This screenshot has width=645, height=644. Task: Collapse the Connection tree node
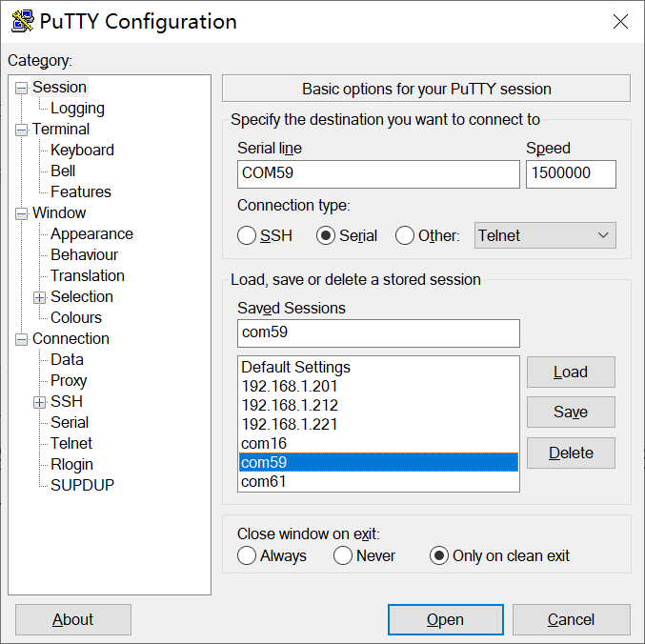(x=21, y=340)
